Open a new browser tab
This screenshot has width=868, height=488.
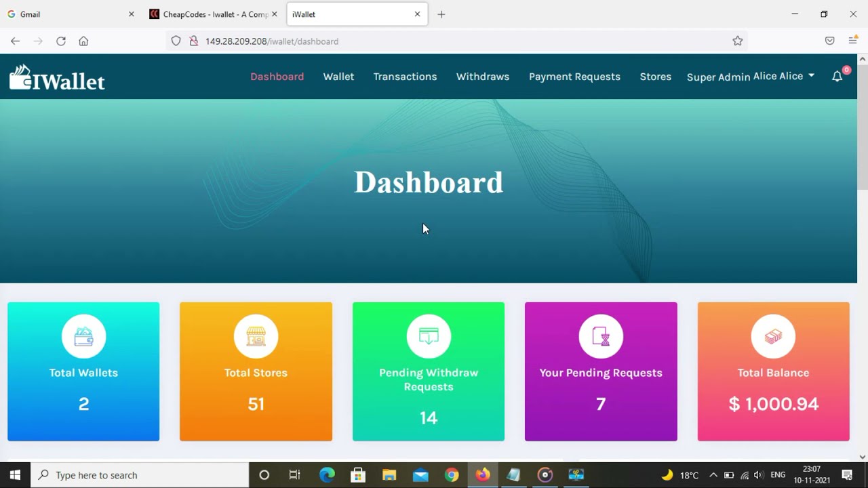click(x=441, y=14)
